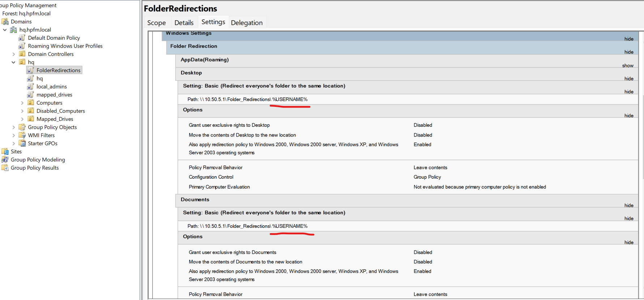Click the Starter GPOs folder icon
Image resolution: width=644 pixels, height=300 pixels.
tap(22, 143)
